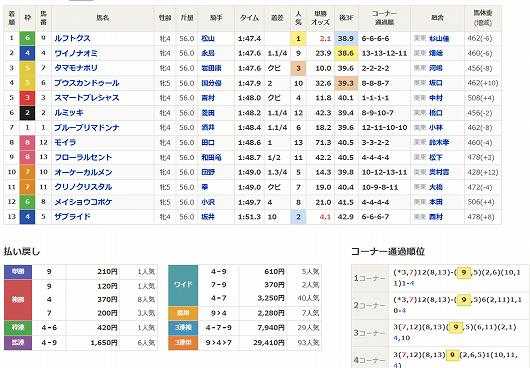Screen dimensions: 530x368
Task: Click the 馬名 column header
Action: [103, 18]
